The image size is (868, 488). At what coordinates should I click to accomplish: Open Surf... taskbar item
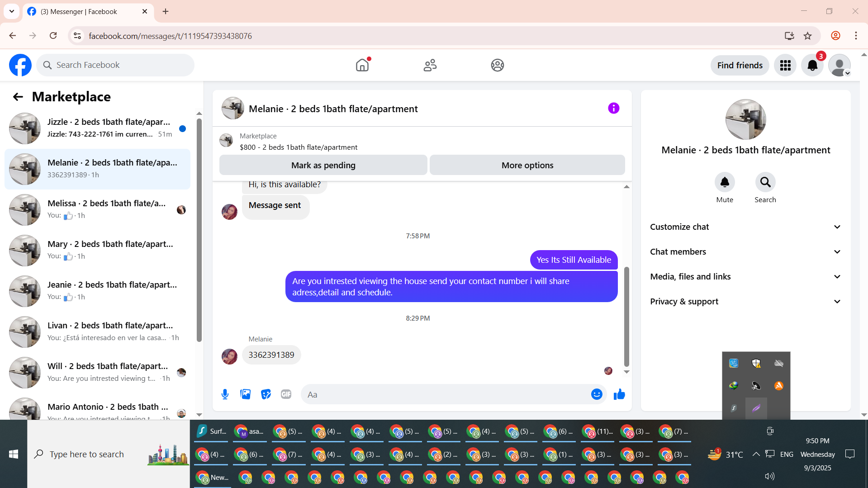(212, 431)
